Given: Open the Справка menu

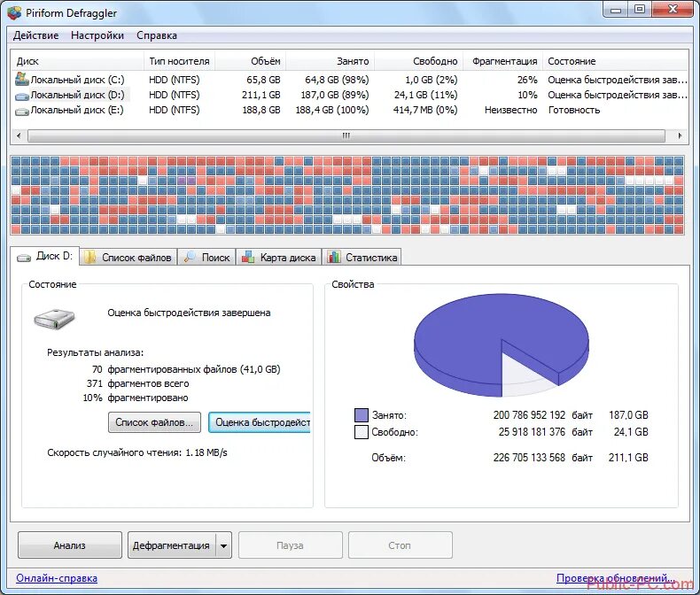Looking at the screenshot, I should [x=157, y=35].
